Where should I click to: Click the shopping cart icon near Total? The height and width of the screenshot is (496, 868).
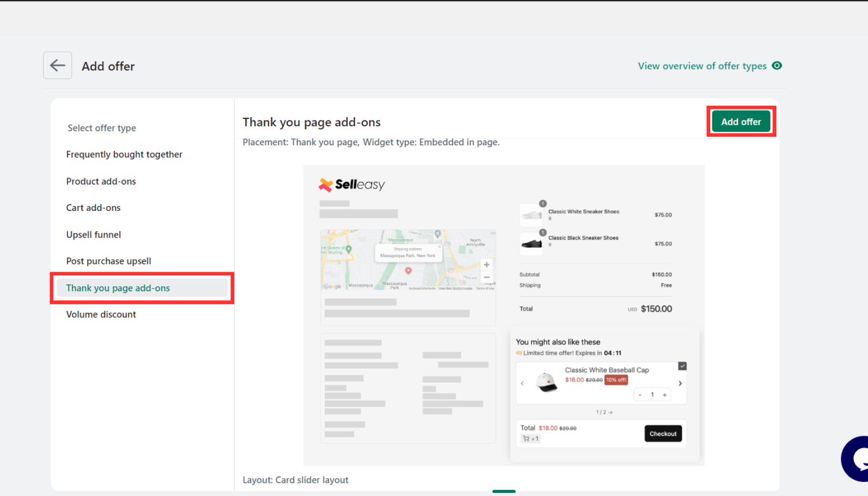click(x=527, y=438)
